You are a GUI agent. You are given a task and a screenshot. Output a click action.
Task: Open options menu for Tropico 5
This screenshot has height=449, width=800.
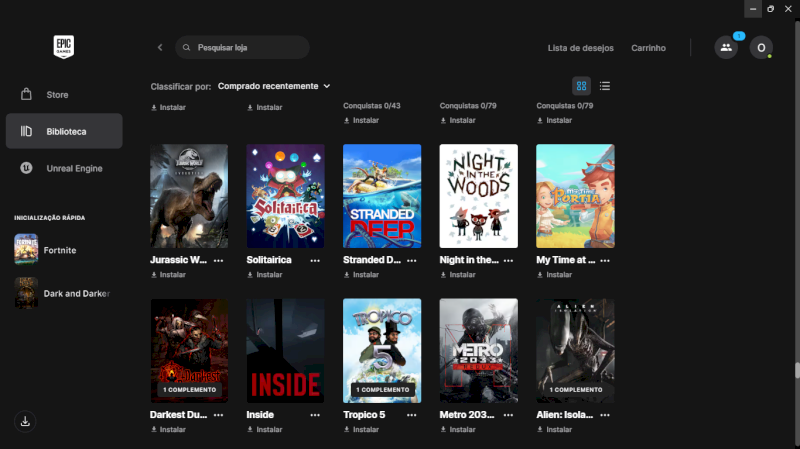tap(412, 415)
